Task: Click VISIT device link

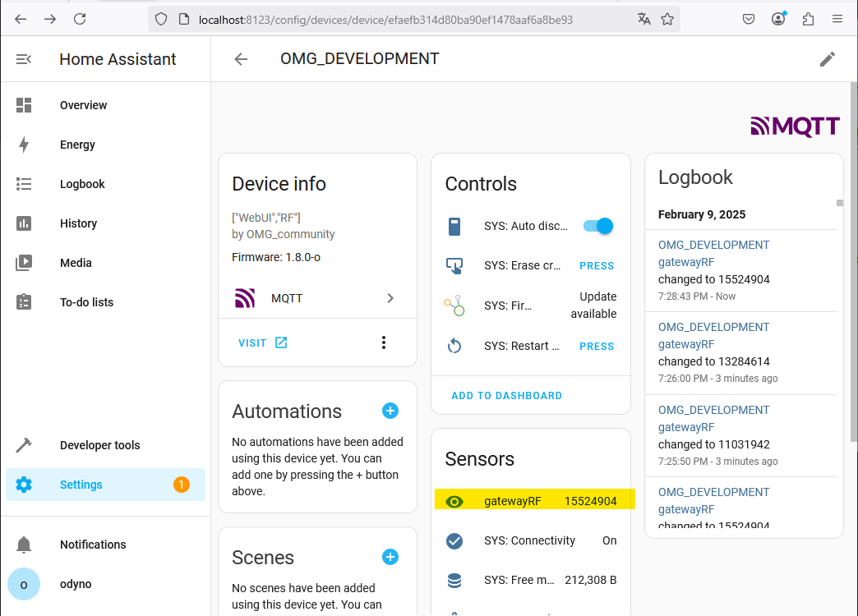Action: point(262,342)
